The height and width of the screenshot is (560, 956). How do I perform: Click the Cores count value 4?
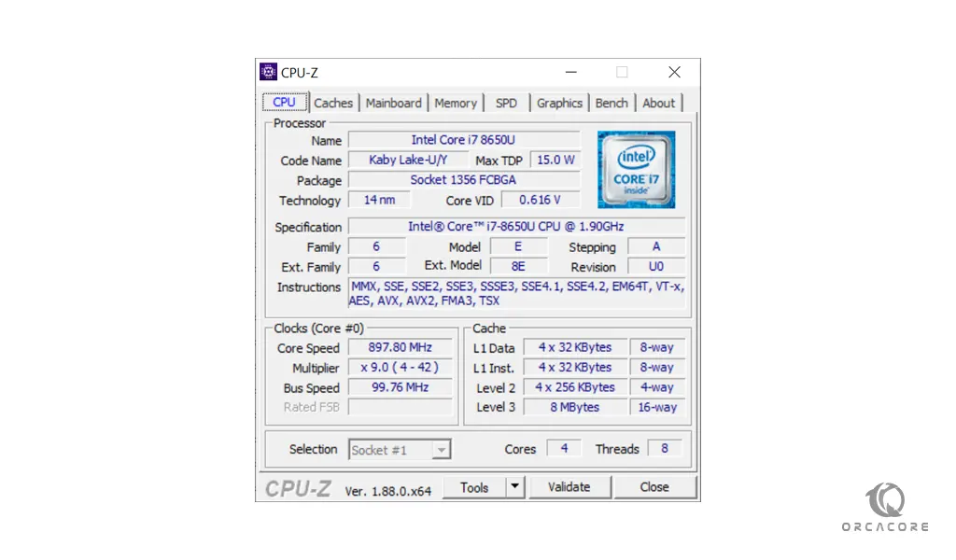564,449
